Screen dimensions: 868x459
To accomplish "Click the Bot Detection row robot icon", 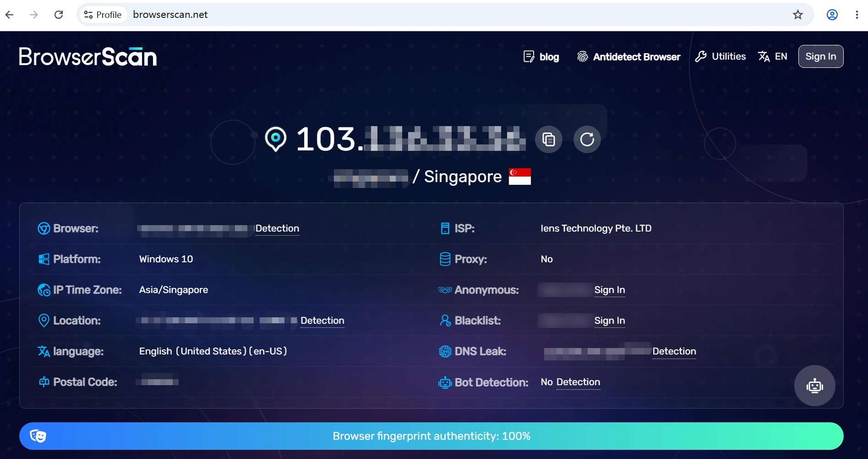I will coord(445,382).
